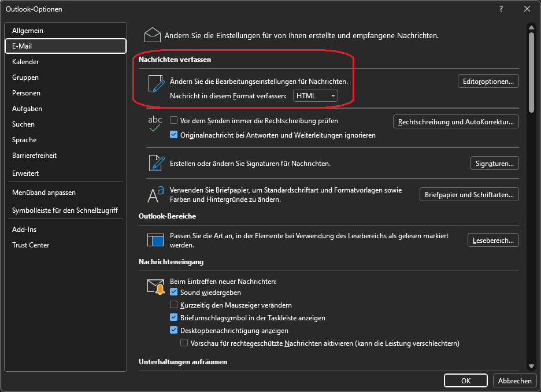
Task: Open the Trust Center section
Action: pyautogui.click(x=65, y=245)
